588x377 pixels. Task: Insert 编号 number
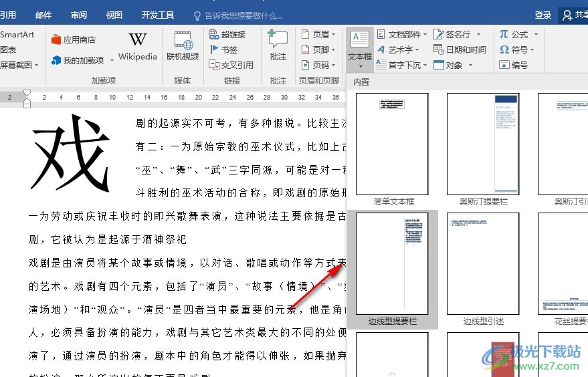click(x=514, y=66)
